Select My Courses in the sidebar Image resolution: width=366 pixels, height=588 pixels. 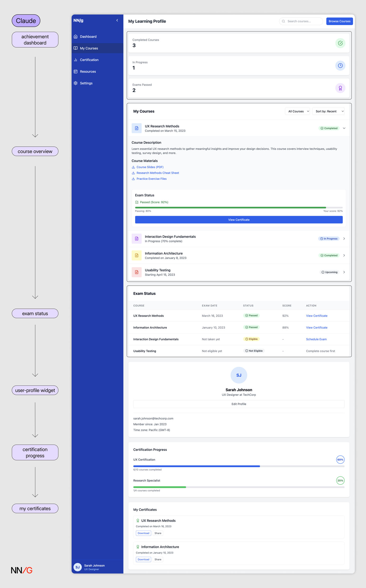coord(97,48)
